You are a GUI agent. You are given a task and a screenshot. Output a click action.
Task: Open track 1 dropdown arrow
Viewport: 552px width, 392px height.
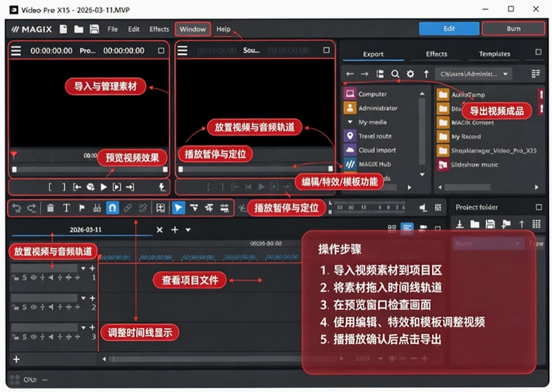83,268
